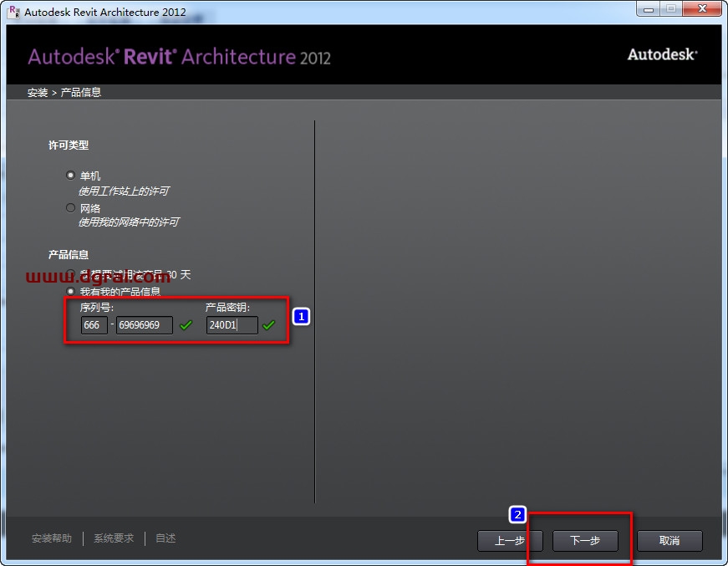Click the serial number field 69696969
This screenshot has width=728, height=566.
pos(145,325)
